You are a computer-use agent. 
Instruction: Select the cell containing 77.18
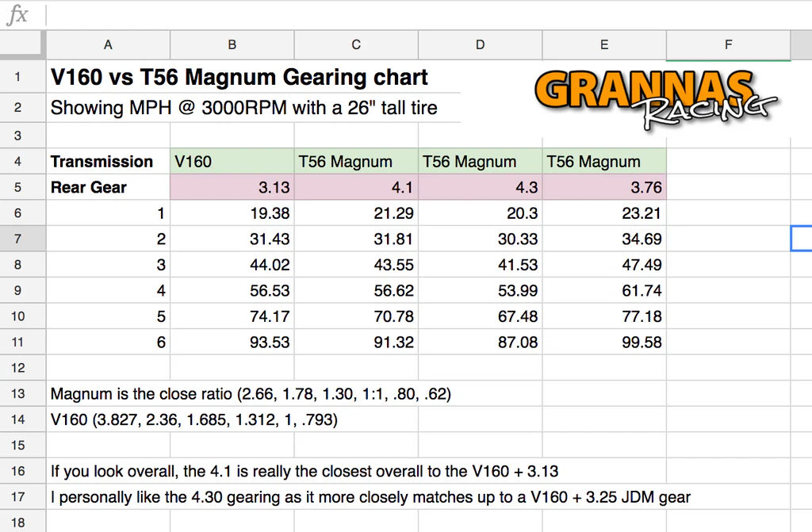coord(604,316)
